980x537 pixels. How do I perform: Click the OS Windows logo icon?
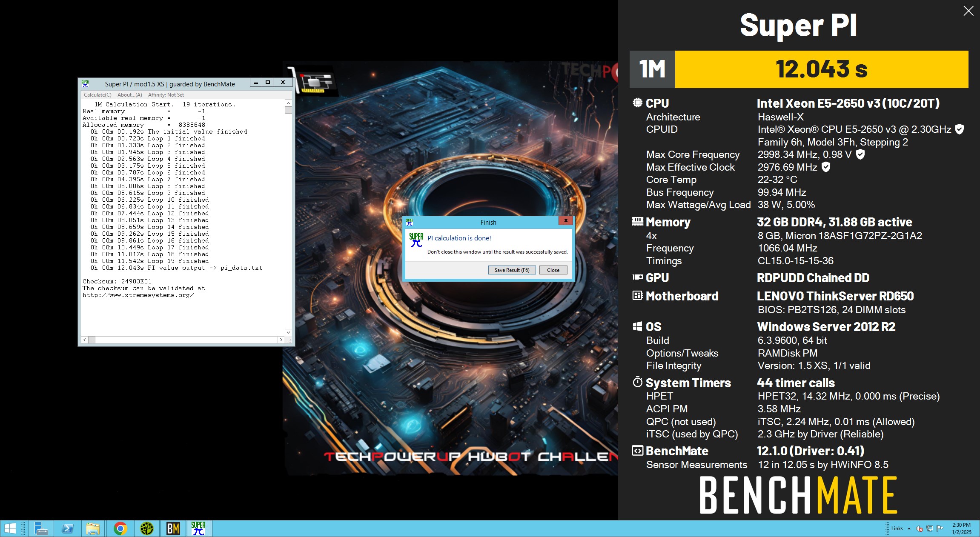[637, 326]
